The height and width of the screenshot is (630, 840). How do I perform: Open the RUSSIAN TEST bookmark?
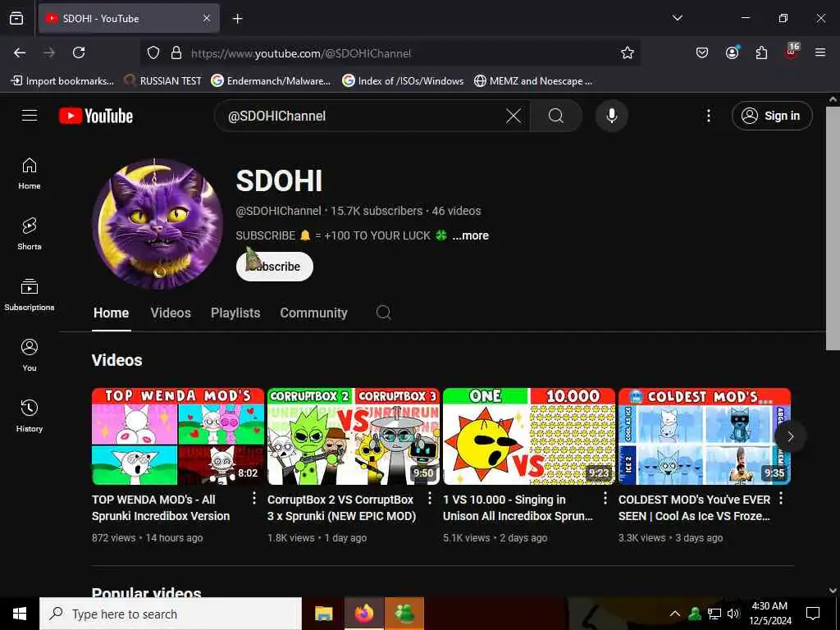coord(163,81)
